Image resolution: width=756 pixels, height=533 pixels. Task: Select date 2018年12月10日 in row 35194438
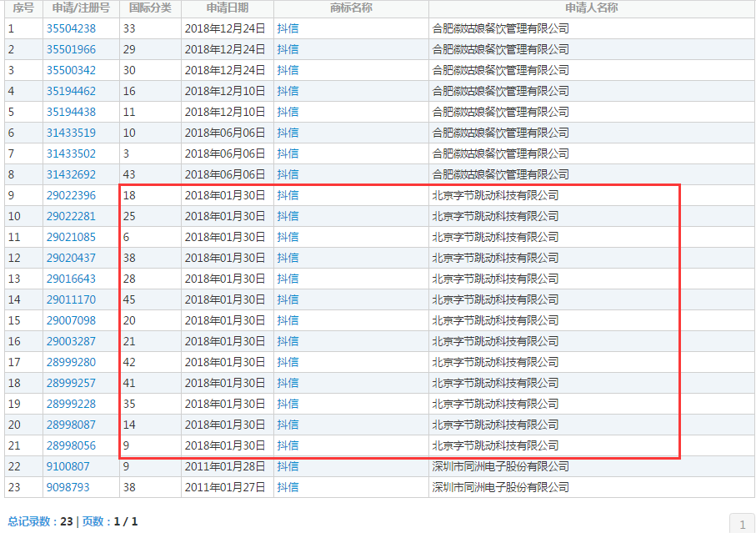point(225,112)
